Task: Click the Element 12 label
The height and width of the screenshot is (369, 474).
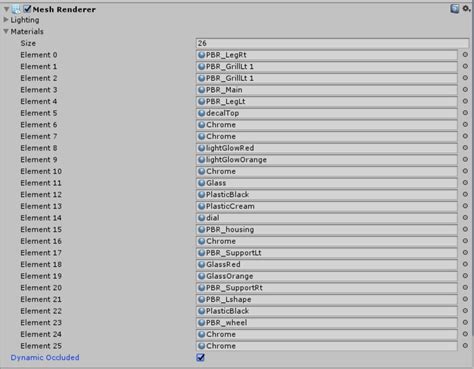Action: pos(41,195)
